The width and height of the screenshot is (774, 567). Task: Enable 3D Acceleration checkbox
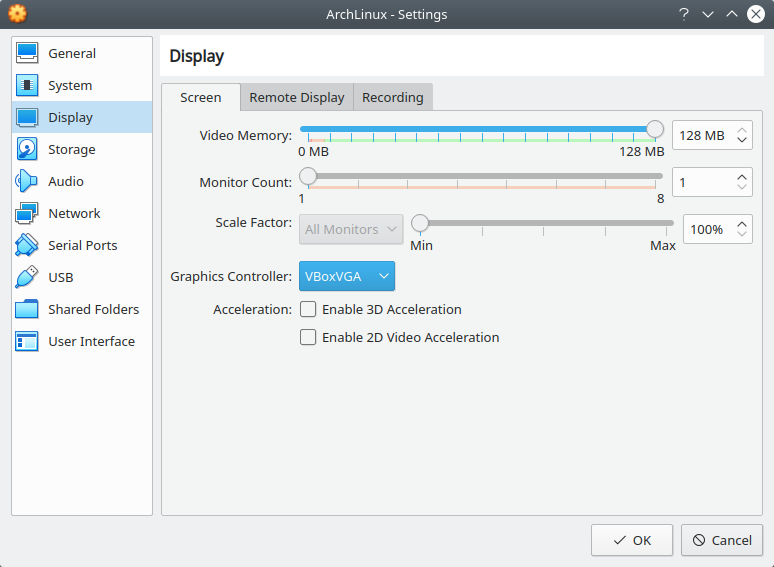click(308, 309)
